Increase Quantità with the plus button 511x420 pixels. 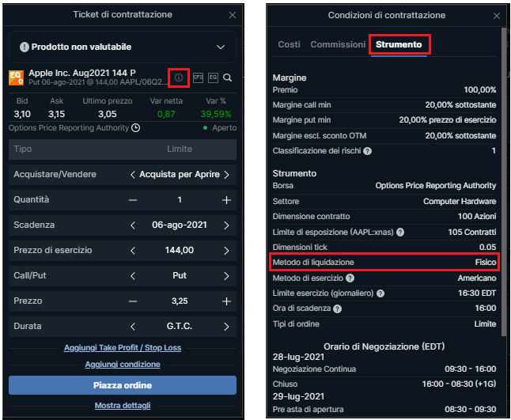point(226,200)
